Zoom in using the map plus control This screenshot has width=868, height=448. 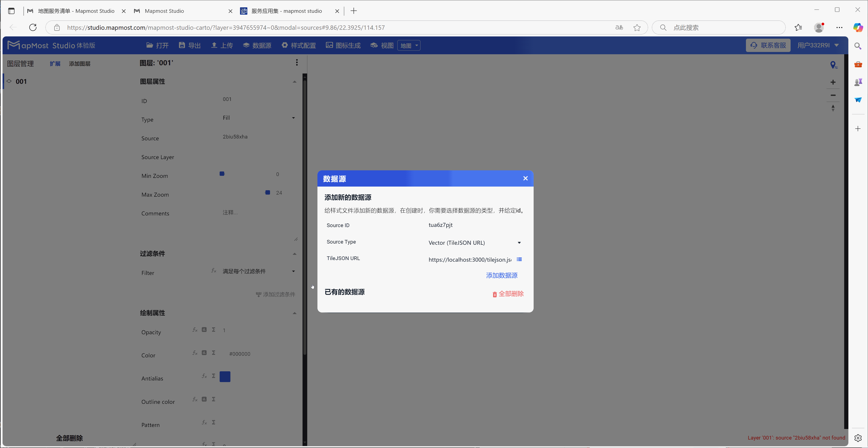pos(833,82)
